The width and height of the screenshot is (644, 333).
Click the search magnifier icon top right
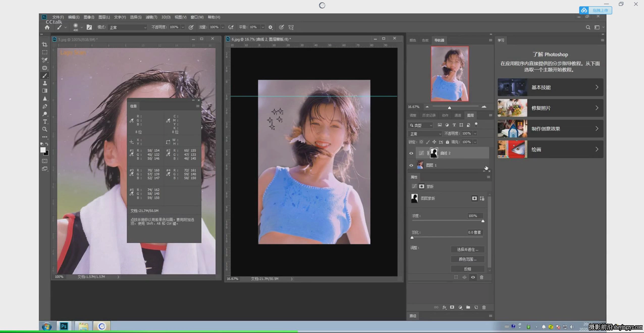(x=588, y=27)
